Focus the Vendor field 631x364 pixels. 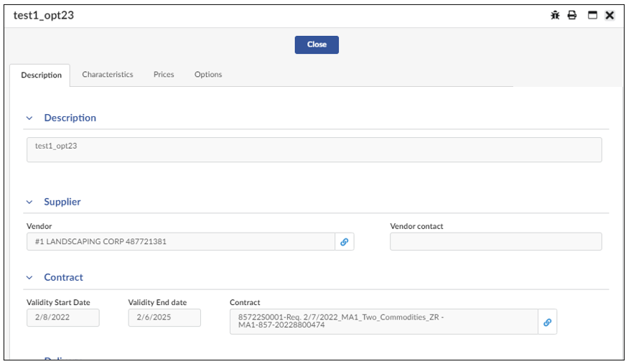[x=180, y=242]
